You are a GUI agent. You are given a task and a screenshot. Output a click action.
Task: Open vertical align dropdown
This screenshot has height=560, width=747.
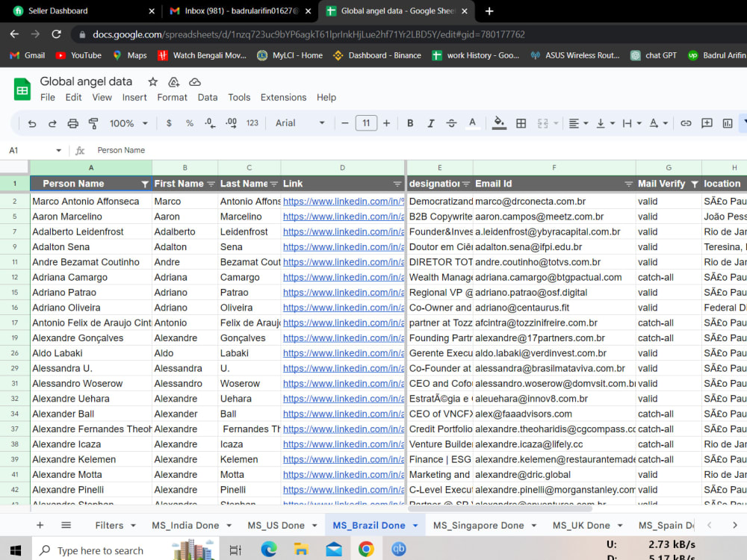tap(606, 123)
